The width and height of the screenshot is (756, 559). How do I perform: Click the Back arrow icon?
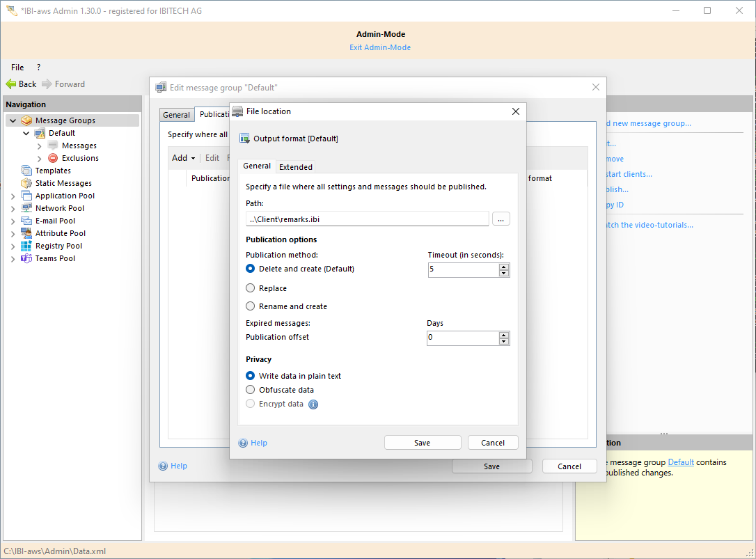pyautogui.click(x=11, y=84)
